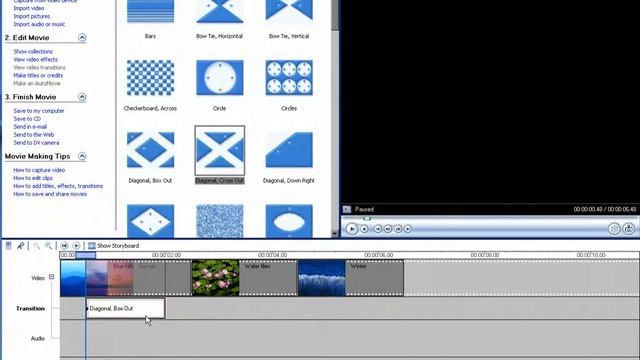640x360 pixels.
Task: Collapse the Video track expander
Action: [x=51, y=277]
